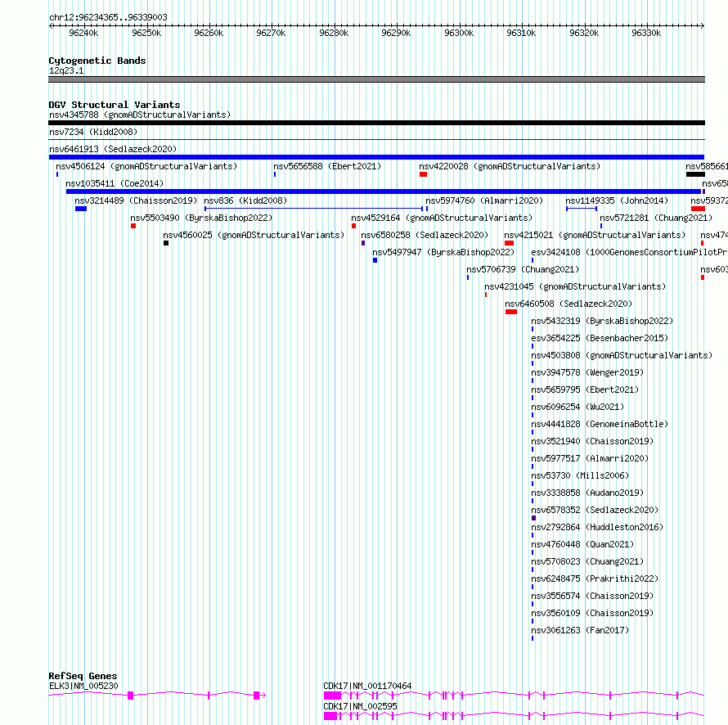Click nsv3061263 (Fan2017) label
728x725 pixels.
(580, 630)
